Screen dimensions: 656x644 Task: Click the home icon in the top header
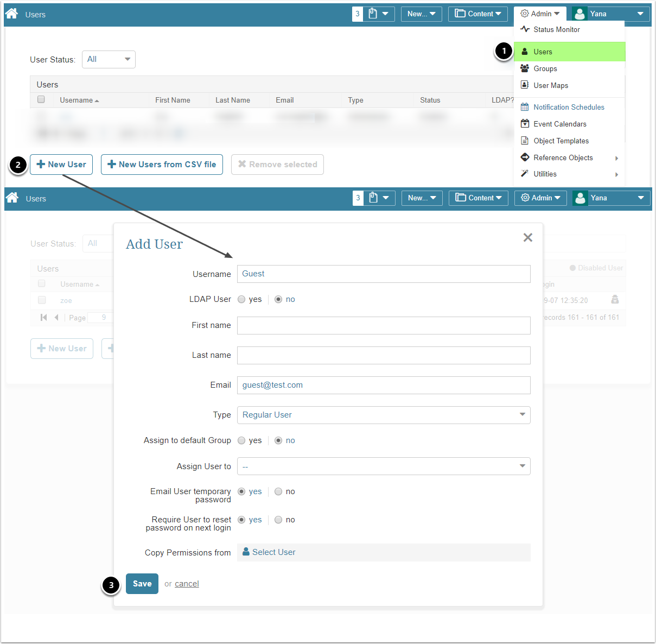[11, 14]
